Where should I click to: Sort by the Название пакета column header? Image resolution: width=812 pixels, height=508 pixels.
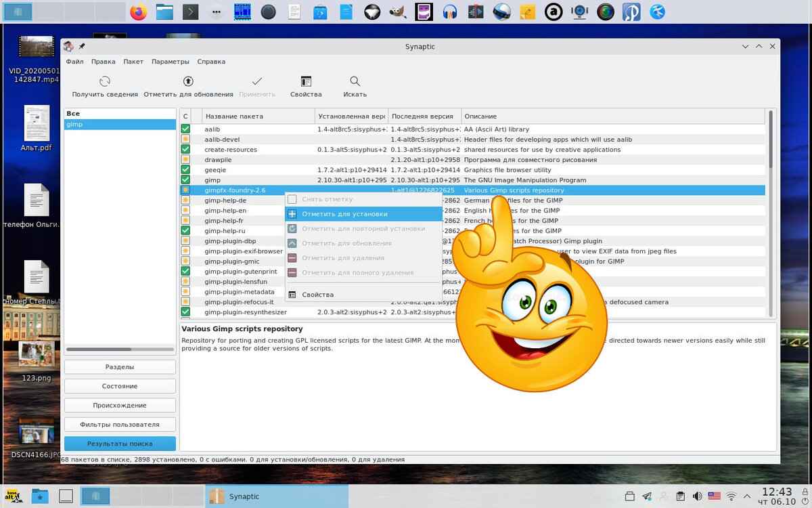pyautogui.click(x=258, y=117)
